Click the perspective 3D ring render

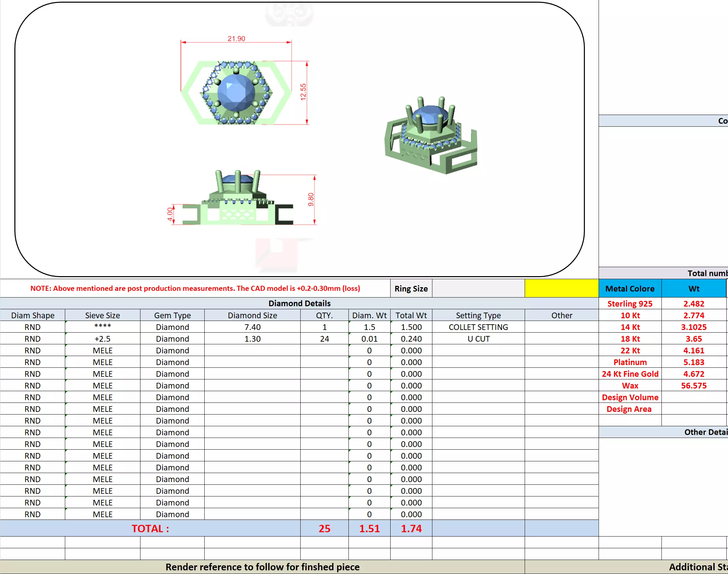click(431, 136)
